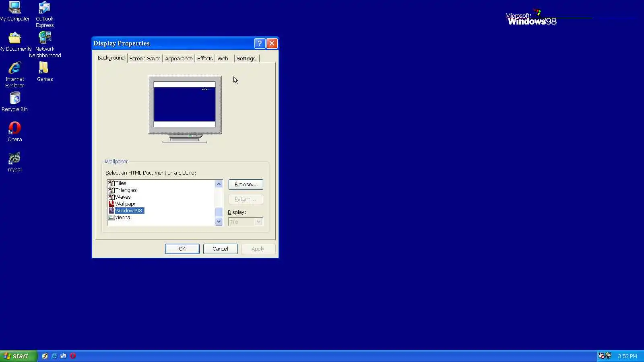Select the Waves wallpaper
This screenshot has width=644, height=362.
pos(120,197)
